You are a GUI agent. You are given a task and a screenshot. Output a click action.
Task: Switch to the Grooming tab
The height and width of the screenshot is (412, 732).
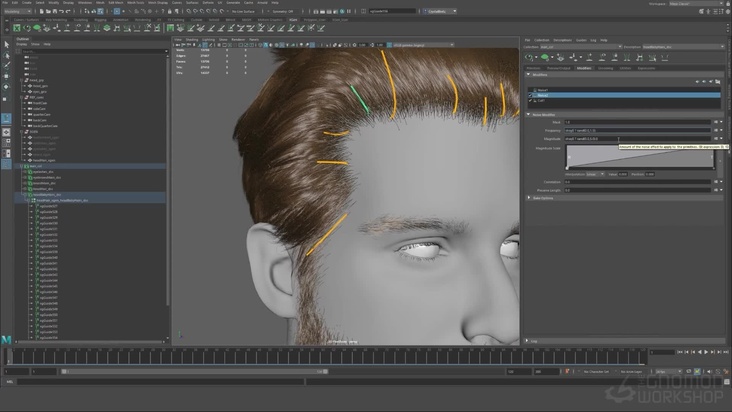tap(606, 68)
